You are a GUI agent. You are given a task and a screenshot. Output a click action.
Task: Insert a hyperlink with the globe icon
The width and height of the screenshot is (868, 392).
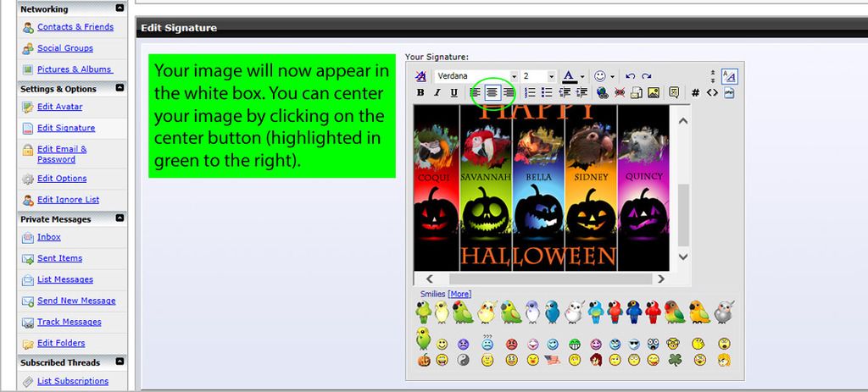(602, 93)
